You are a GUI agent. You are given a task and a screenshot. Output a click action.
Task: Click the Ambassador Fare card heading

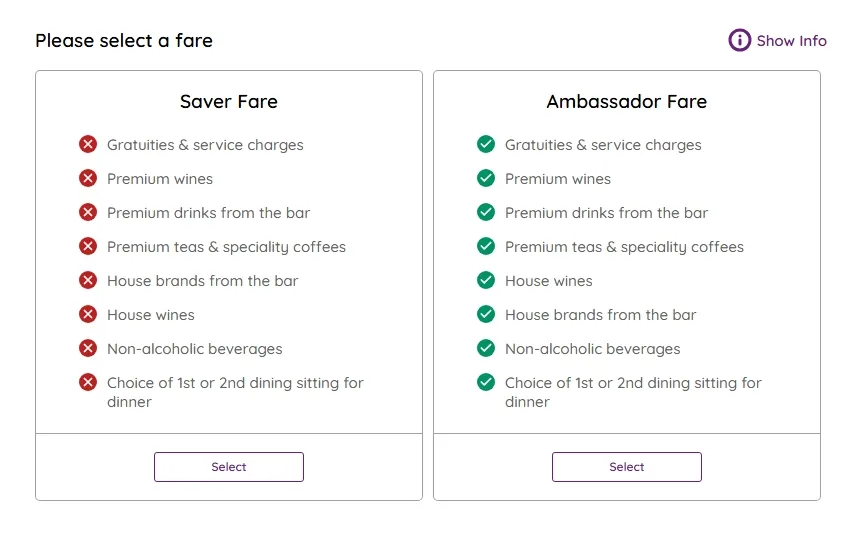[627, 102]
